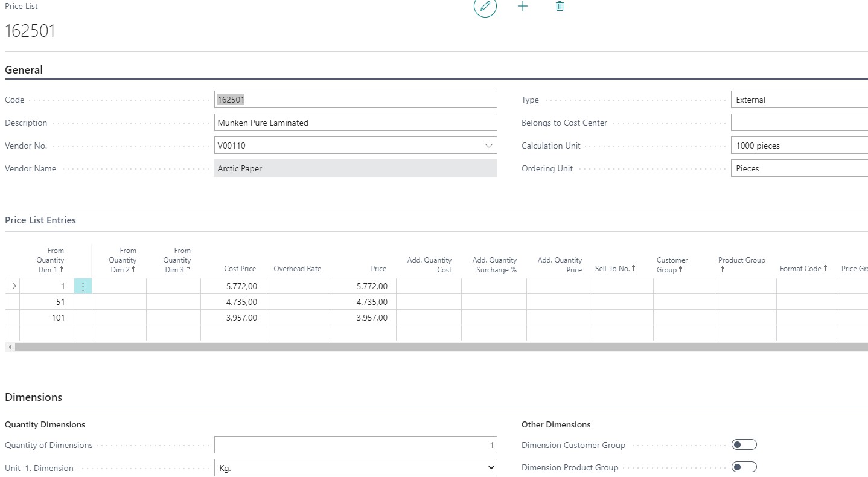Click Price cell 3.957,00

click(363, 318)
